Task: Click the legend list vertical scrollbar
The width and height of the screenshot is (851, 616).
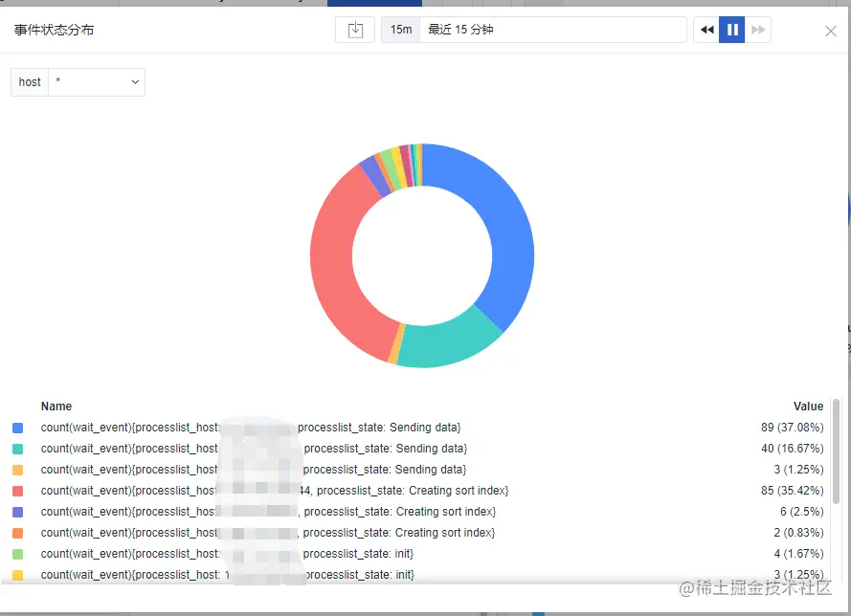Action: [837, 451]
